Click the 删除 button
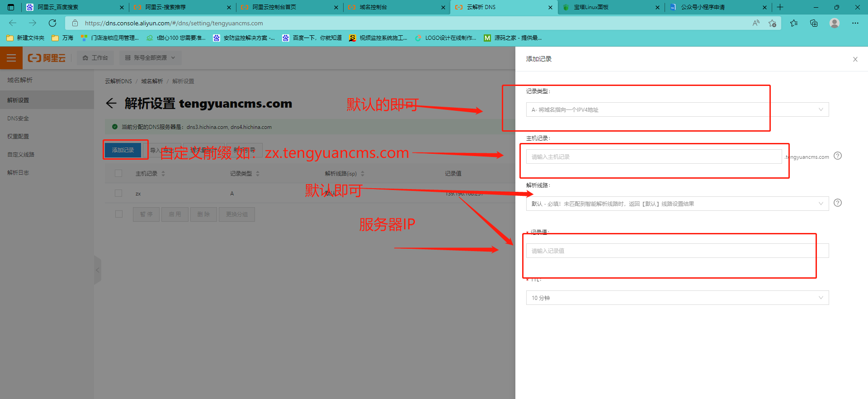This screenshot has height=399, width=868. tap(203, 214)
